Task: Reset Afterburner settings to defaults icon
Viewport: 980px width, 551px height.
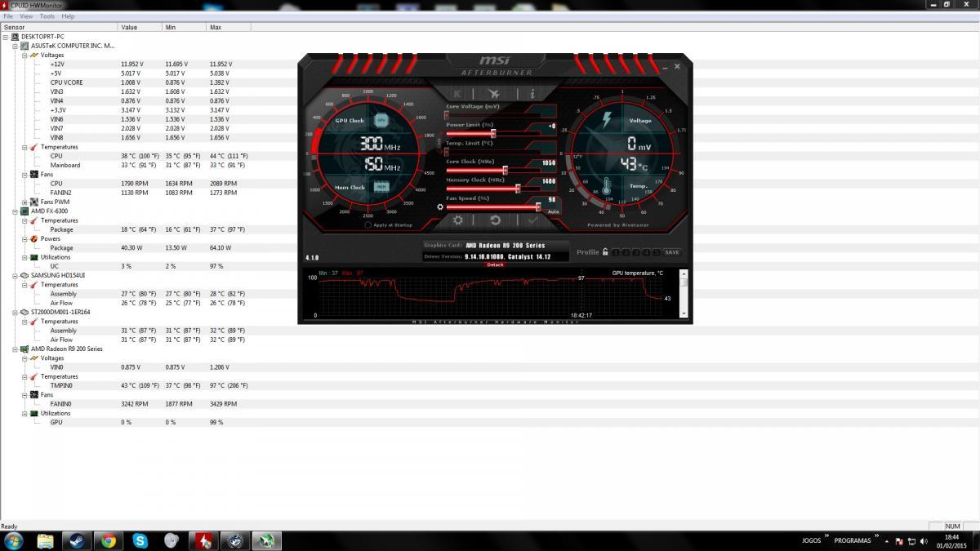Action: click(x=495, y=220)
